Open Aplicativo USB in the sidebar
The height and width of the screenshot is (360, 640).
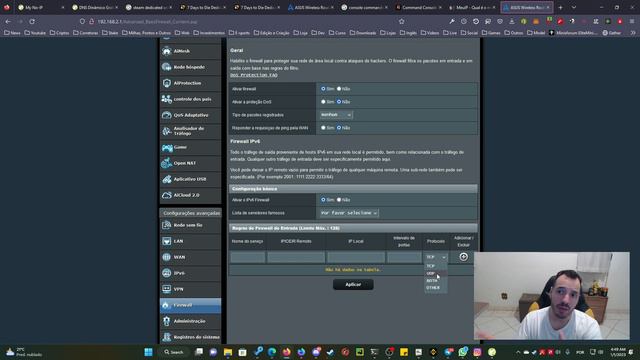[x=190, y=179]
